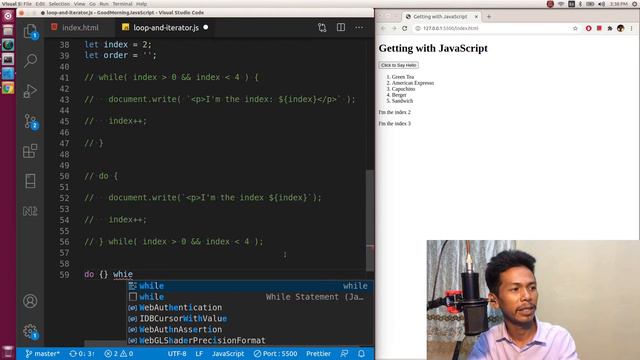
Task: Open the Wi-Fi network indicator
Action: [x=561, y=4]
